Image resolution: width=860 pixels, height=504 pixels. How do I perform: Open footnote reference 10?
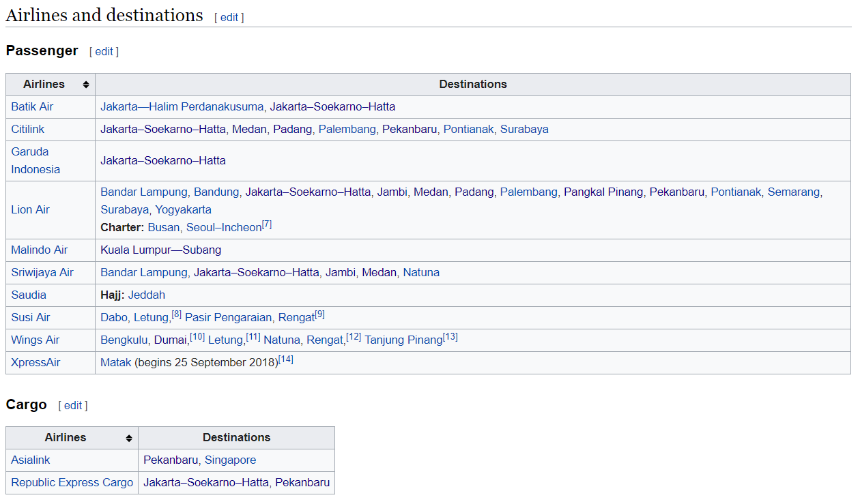[x=197, y=337]
